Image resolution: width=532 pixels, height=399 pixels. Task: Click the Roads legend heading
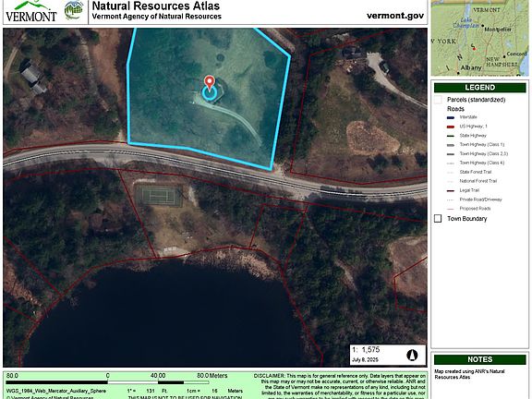(x=455, y=109)
